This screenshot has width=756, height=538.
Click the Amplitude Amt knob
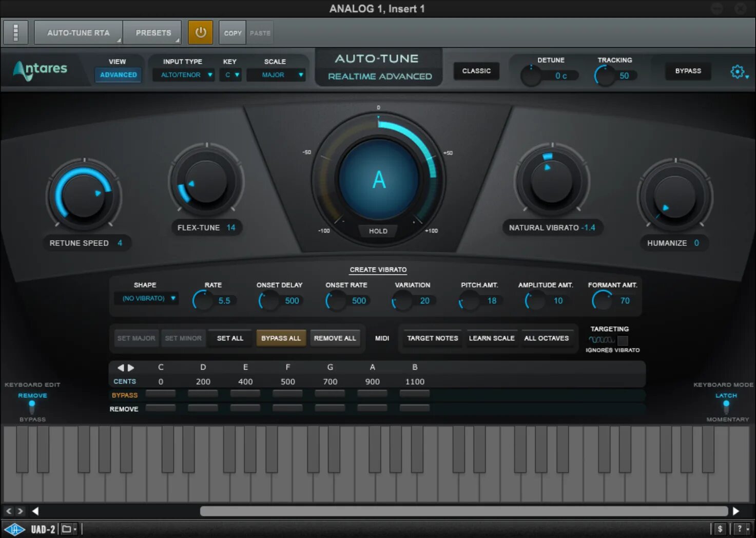535,300
